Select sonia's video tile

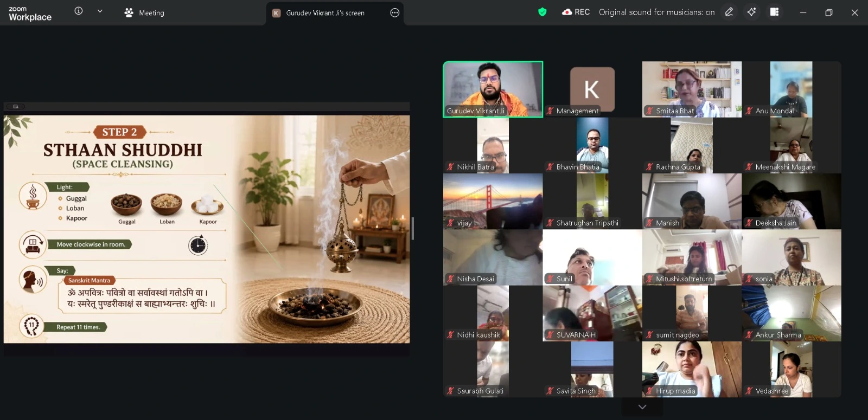(792, 257)
